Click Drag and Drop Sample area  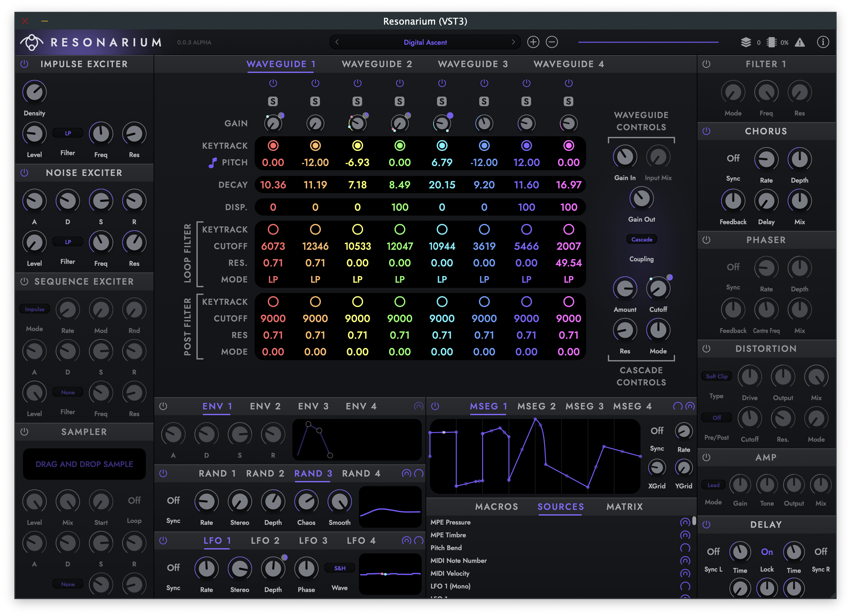click(x=84, y=464)
